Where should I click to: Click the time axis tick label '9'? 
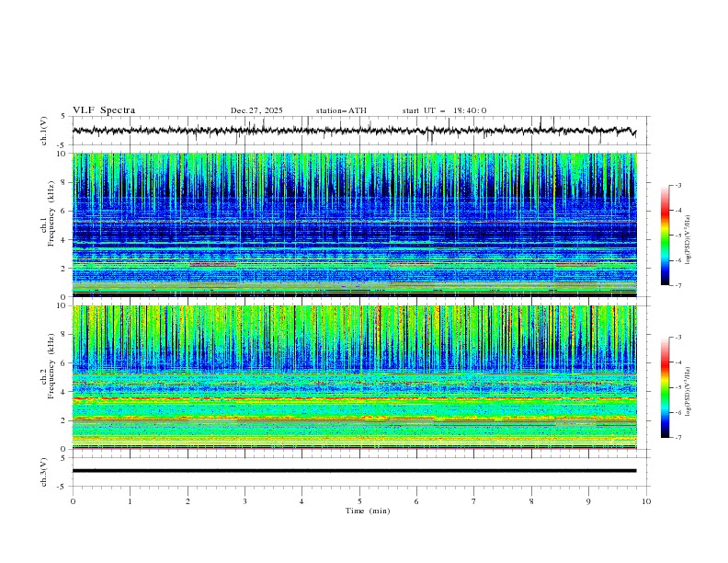(588, 501)
